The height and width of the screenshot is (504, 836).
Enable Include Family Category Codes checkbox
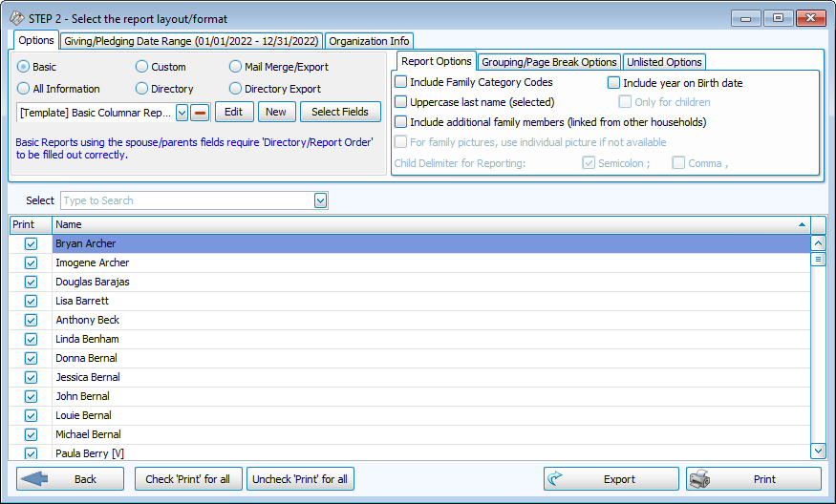(401, 83)
